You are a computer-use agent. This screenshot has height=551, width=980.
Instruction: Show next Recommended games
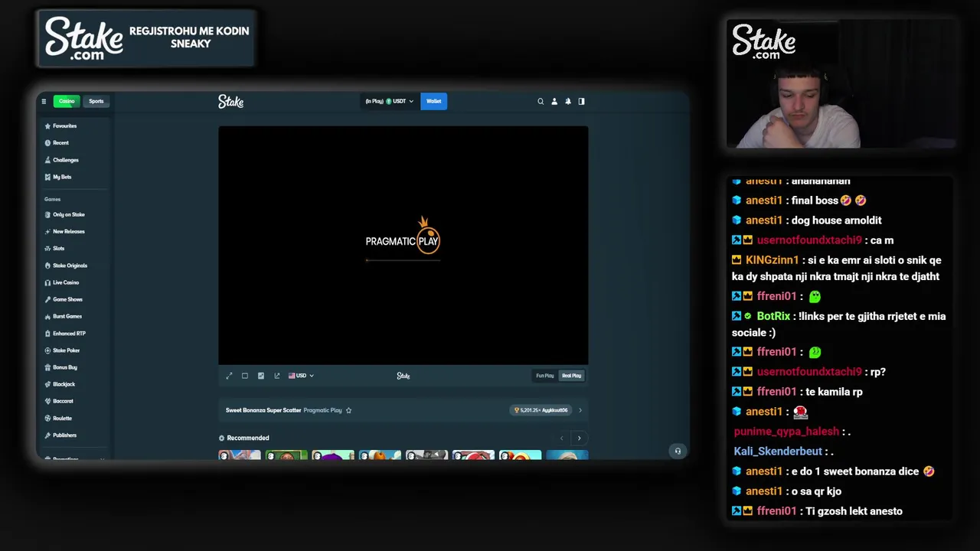(579, 439)
